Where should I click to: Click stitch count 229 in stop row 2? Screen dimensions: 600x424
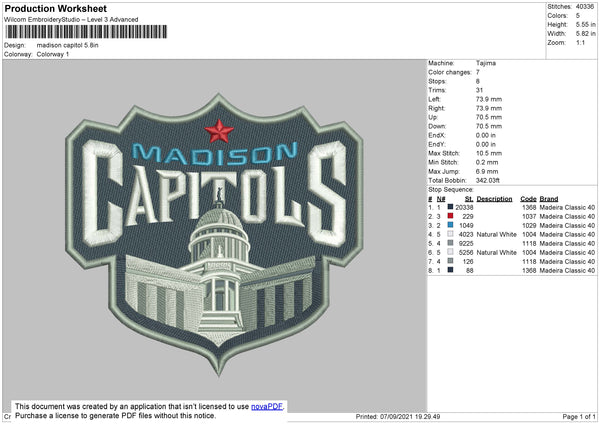[468, 216]
